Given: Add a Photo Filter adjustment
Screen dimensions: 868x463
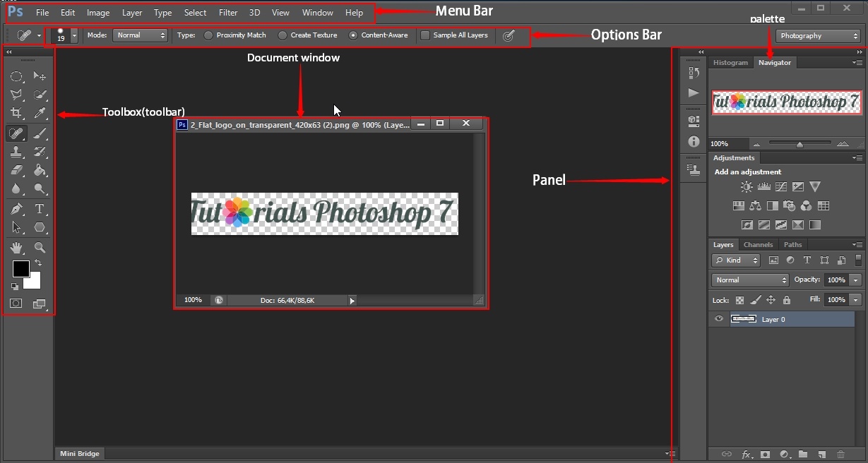Looking at the screenshot, I should [x=789, y=206].
